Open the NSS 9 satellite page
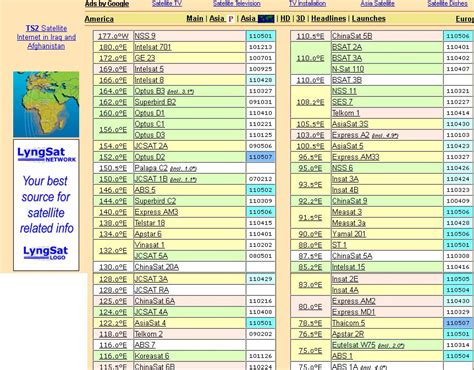The width and height of the screenshot is (474, 370). pos(145,36)
